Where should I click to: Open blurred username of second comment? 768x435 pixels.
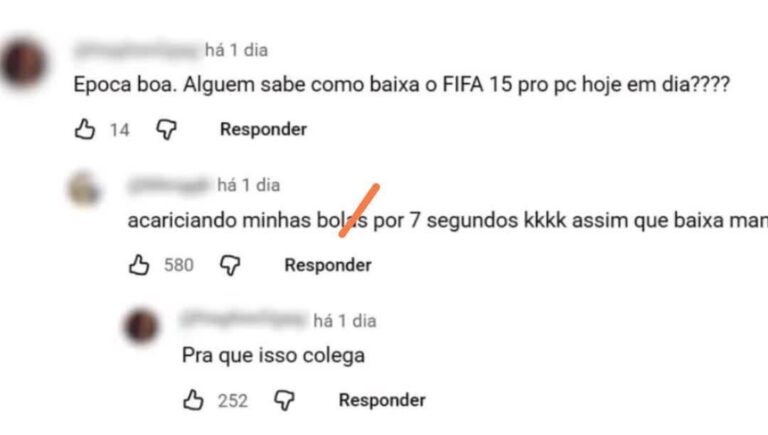point(169,185)
